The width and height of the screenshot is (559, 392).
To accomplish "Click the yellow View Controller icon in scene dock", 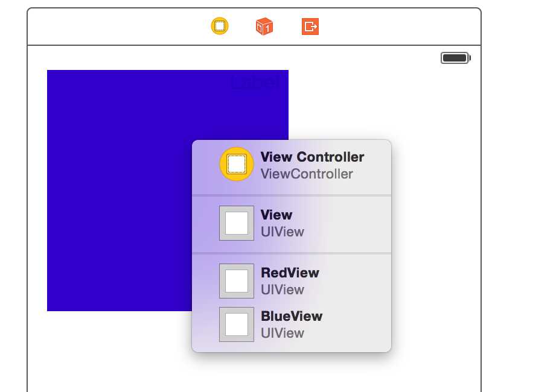I will [x=220, y=27].
